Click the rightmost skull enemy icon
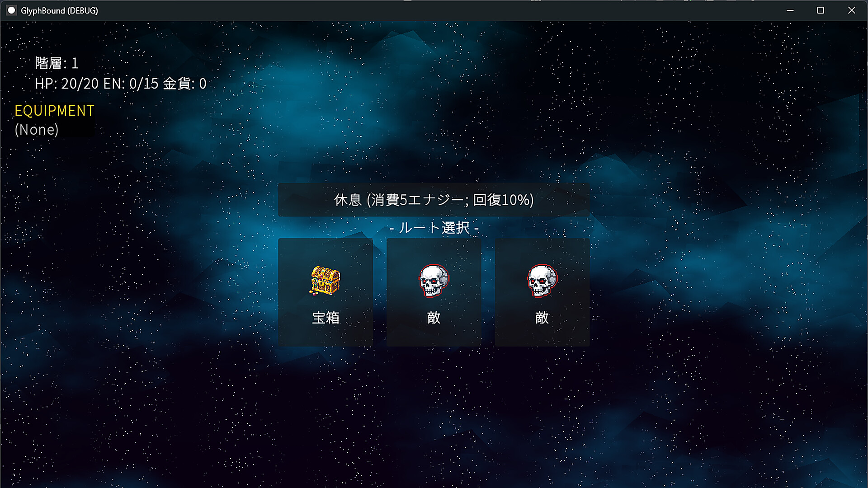 [x=542, y=282]
